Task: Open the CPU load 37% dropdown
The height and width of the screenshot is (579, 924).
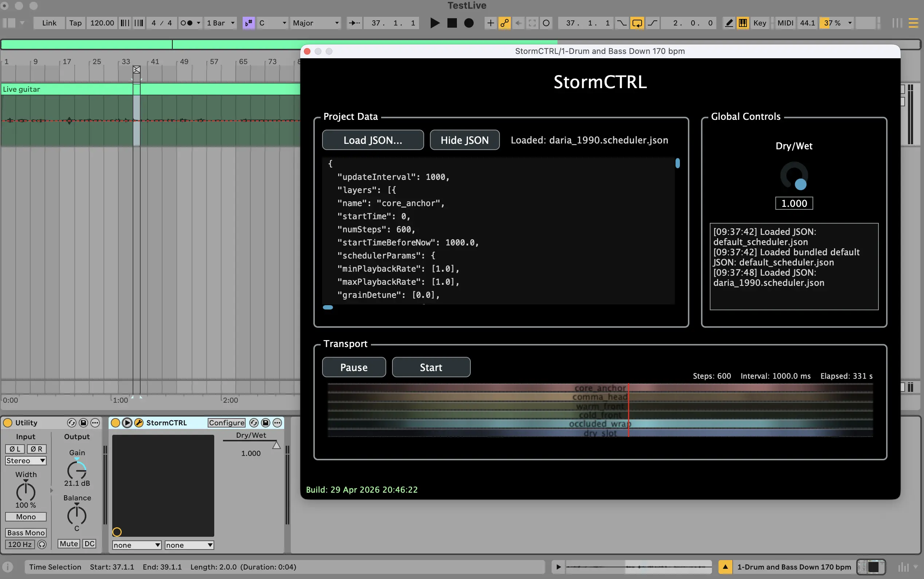Action: tap(850, 23)
